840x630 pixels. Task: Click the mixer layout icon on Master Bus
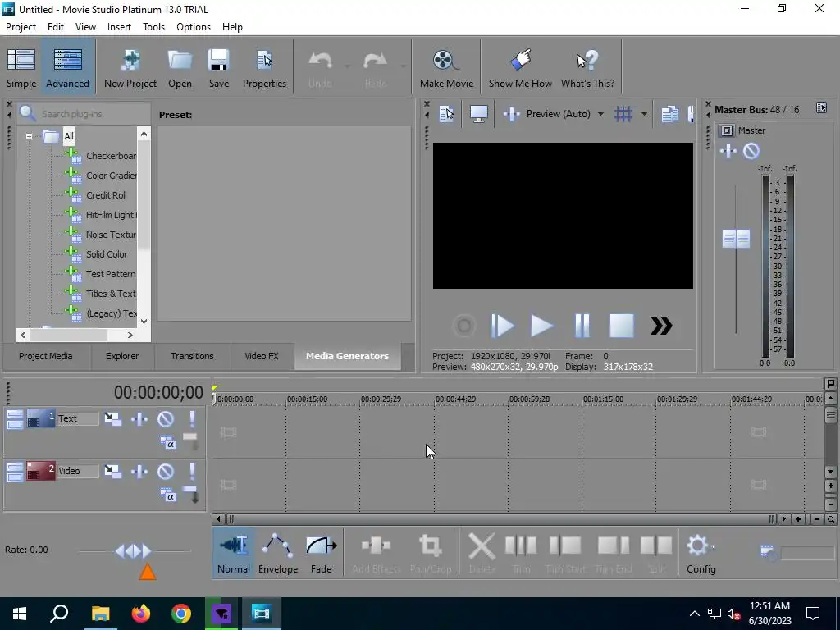pyautogui.click(x=821, y=107)
